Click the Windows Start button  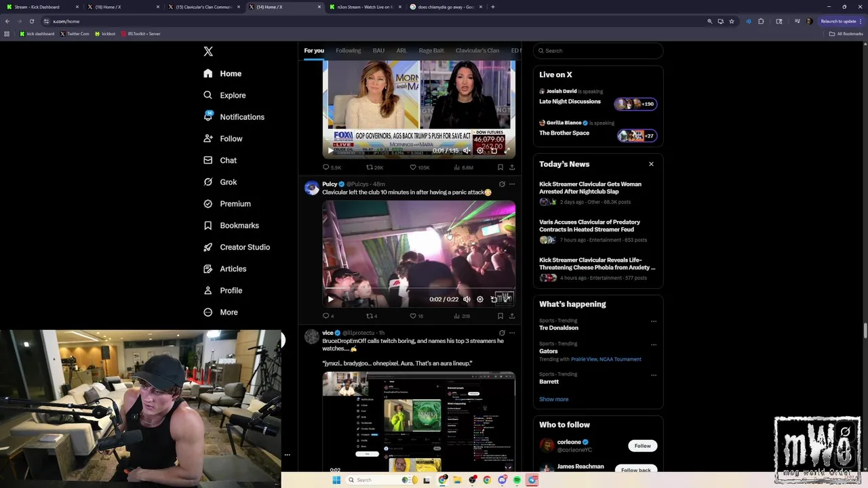[336, 480]
